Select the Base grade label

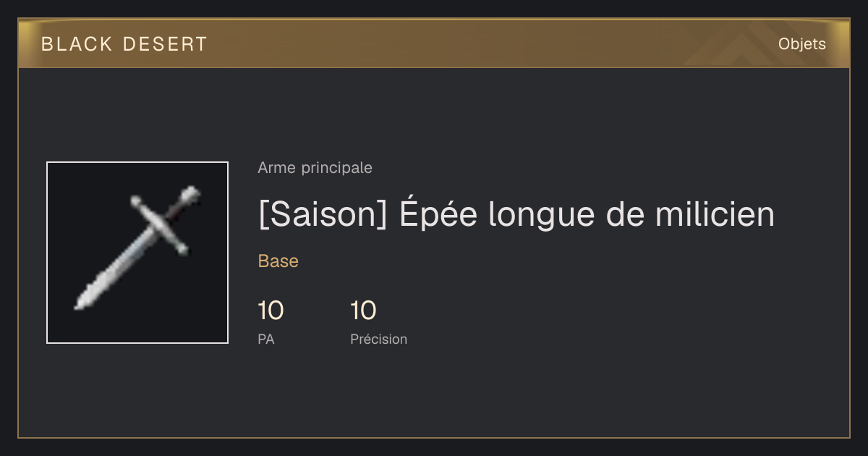(278, 261)
